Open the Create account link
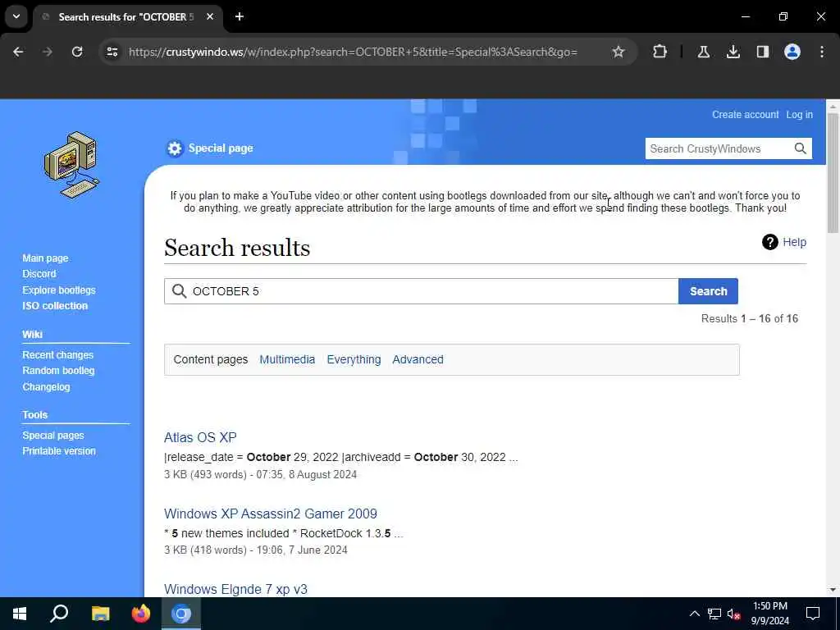This screenshot has height=630, width=840. pyautogui.click(x=745, y=115)
